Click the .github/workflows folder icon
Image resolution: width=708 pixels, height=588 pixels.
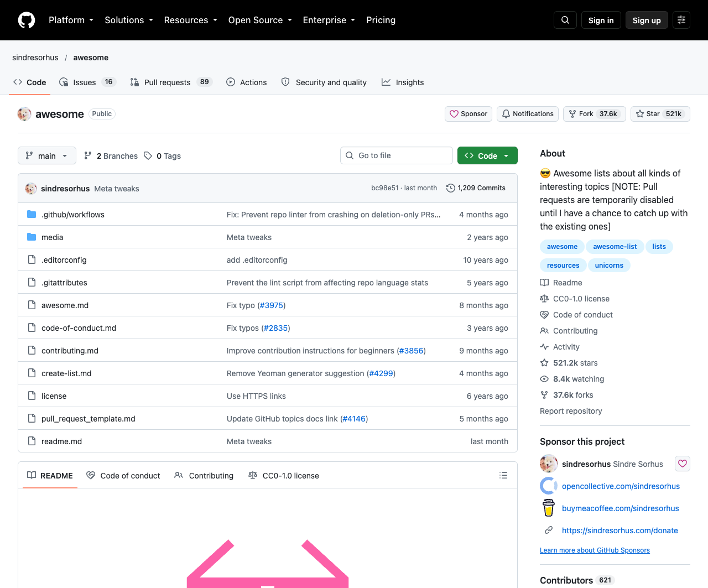pyautogui.click(x=32, y=215)
